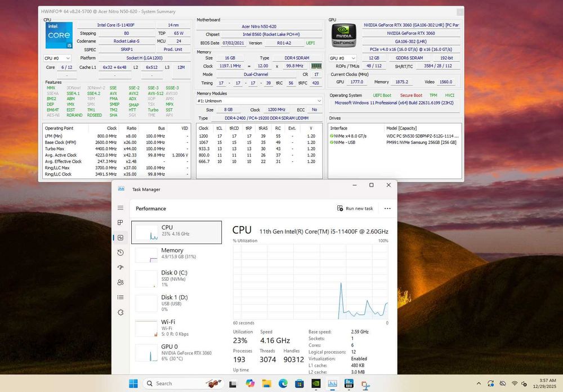The width and height of the screenshot is (563, 392).
Task: Open Task View from the taskbar
Action: point(233,384)
